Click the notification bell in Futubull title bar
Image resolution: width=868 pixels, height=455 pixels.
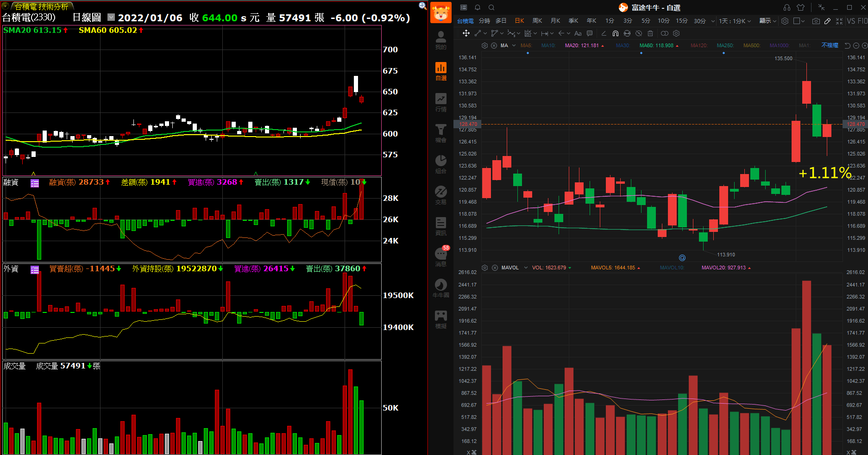click(x=478, y=7)
